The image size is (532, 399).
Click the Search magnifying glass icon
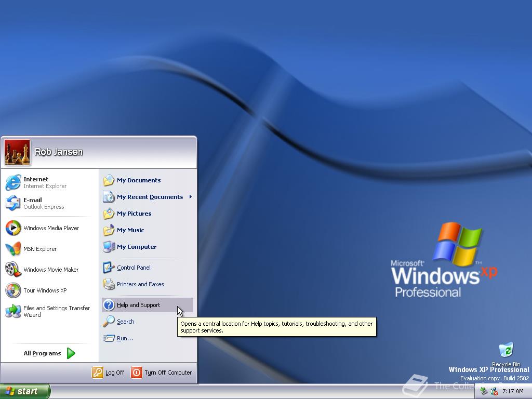click(x=109, y=321)
